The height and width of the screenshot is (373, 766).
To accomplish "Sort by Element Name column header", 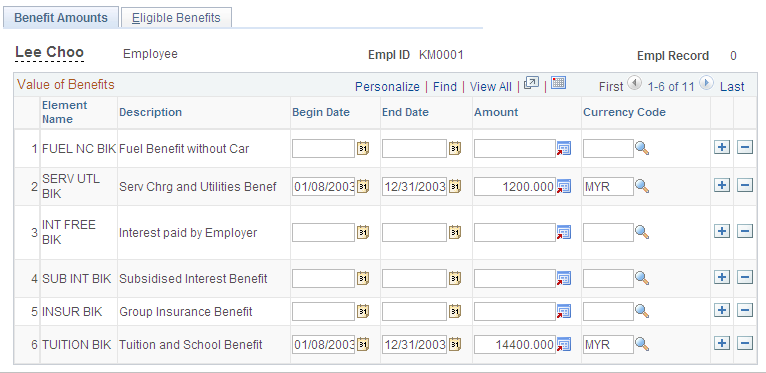I will [64, 112].
